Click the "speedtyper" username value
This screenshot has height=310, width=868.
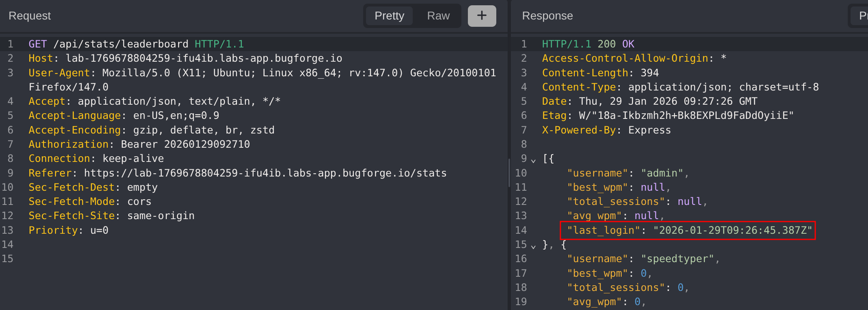click(x=677, y=259)
